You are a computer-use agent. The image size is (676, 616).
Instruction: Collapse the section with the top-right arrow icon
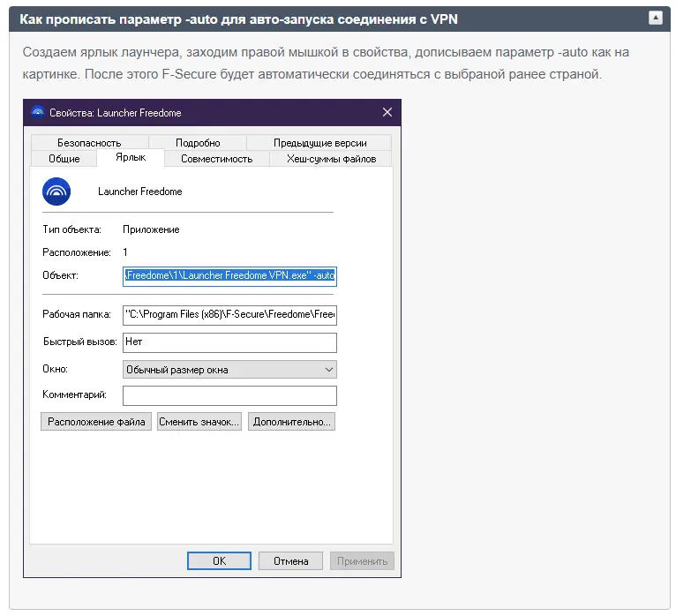656,18
